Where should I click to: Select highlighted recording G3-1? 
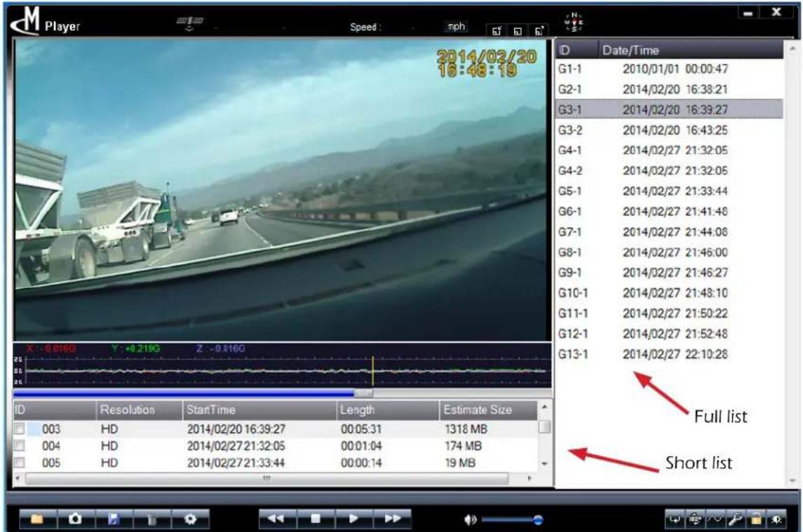(x=669, y=109)
